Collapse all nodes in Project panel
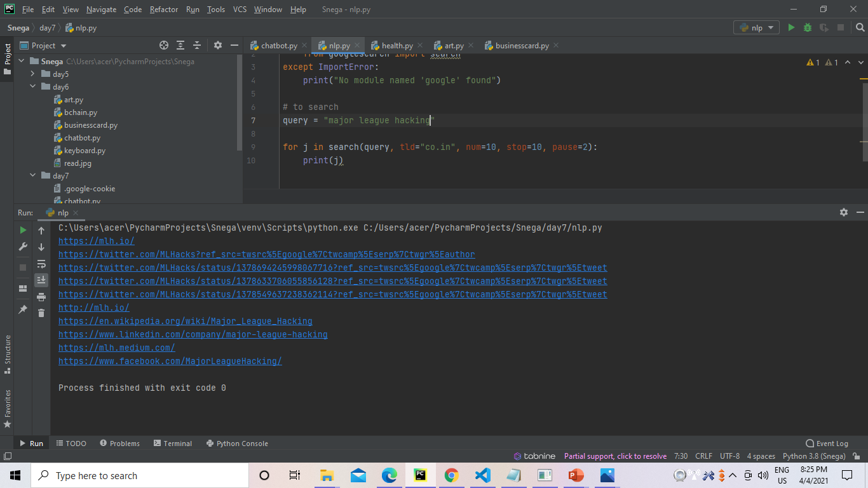Image resolution: width=868 pixels, height=488 pixels. (x=197, y=45)
